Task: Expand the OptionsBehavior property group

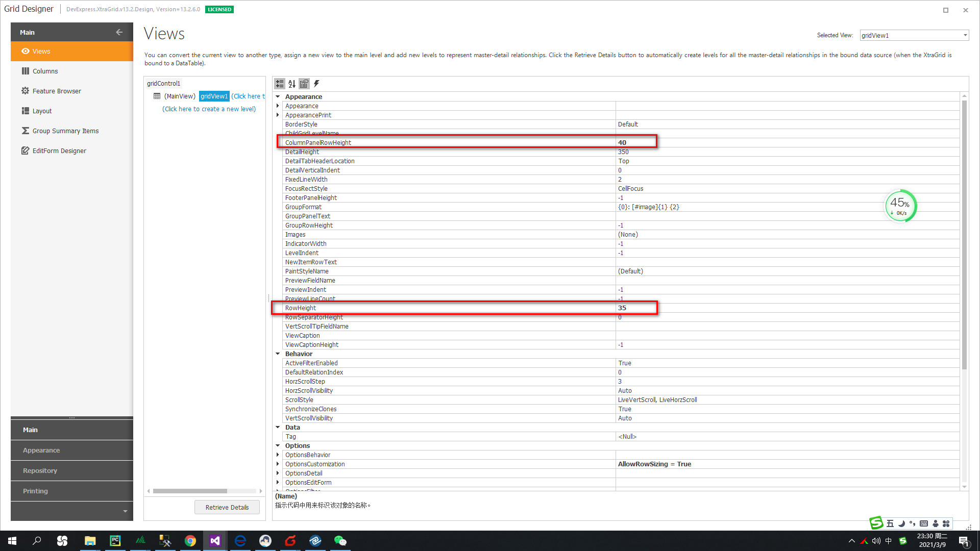Action: click(278, 455)
